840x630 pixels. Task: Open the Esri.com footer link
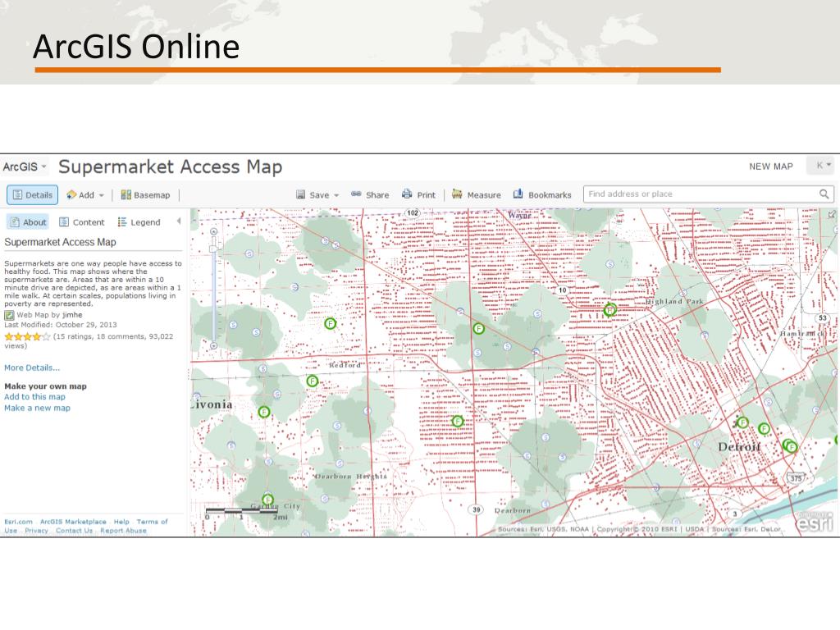click(x=18, y=522)
